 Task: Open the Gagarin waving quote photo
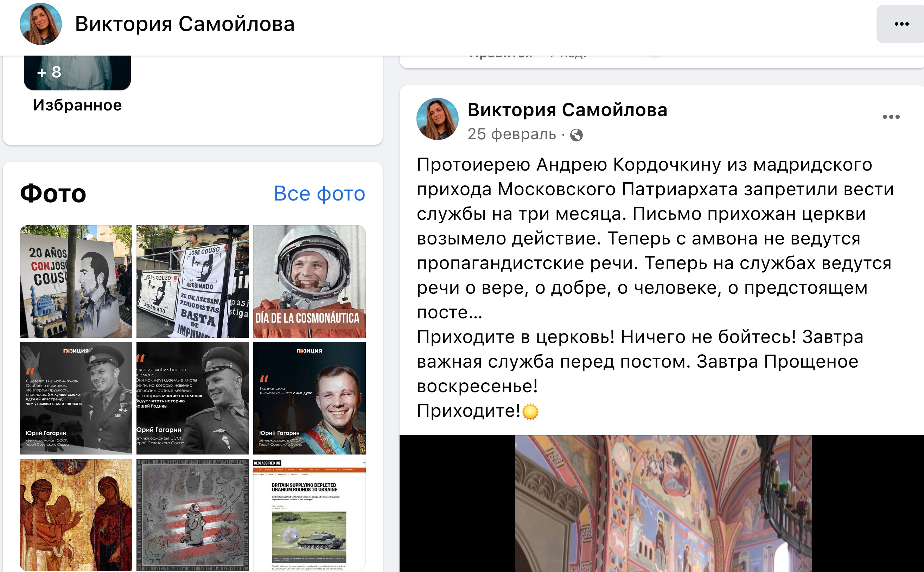pyautogui.click(x=76, y=398)
